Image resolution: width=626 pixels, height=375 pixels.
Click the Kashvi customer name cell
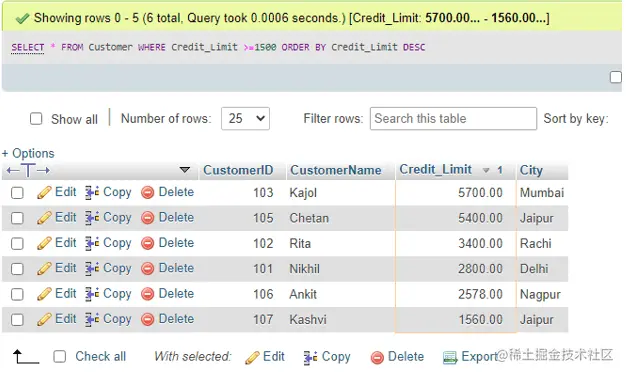[341, 319]
